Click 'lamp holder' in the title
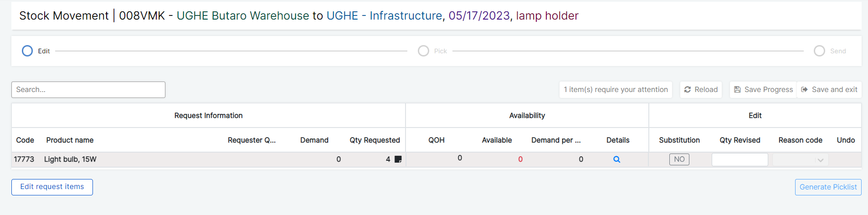The image size is (868, 215). click(x=547, y=16)
